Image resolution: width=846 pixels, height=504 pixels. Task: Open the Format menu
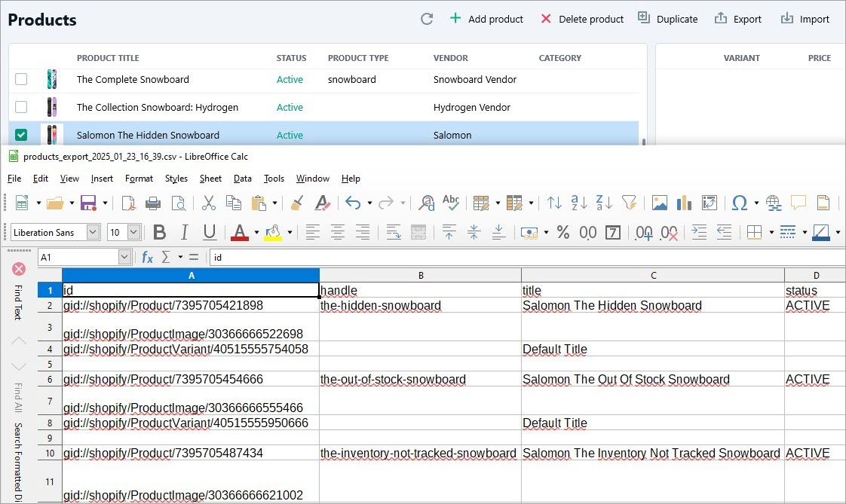click(139, 179)
